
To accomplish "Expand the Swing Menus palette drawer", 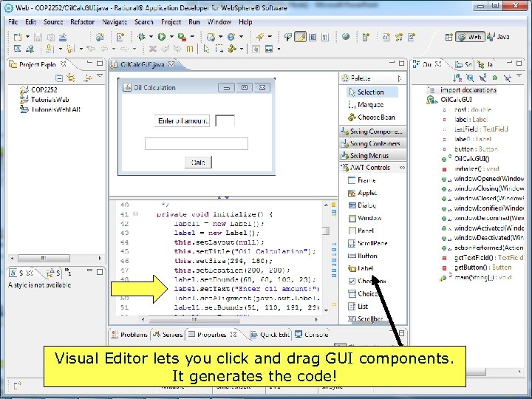I will point(372,156).
